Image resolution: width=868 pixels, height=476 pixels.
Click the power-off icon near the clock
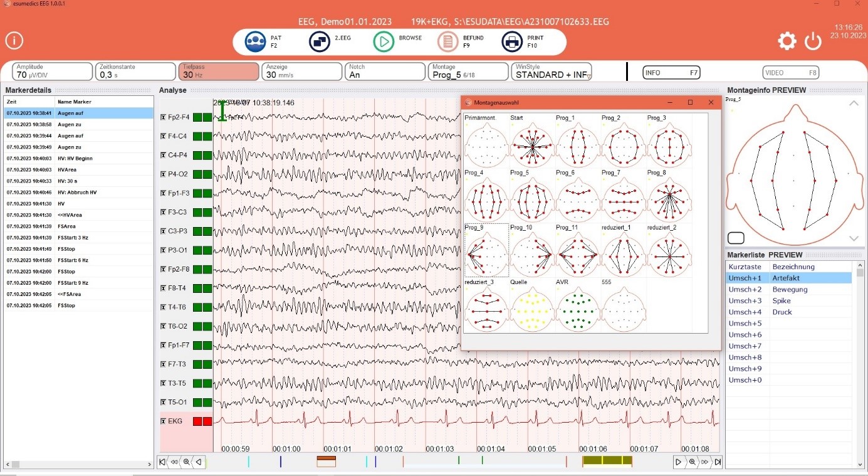point(813,40)
